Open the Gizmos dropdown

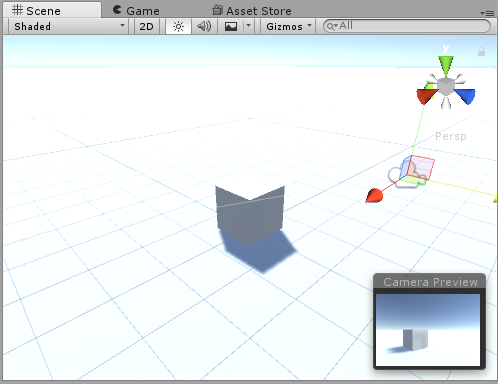point(289,26)
